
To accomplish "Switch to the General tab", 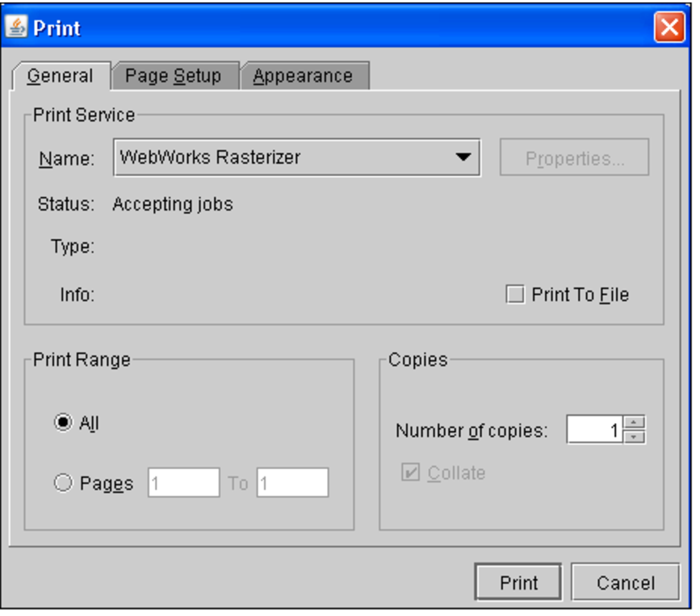I will [60, 76].
